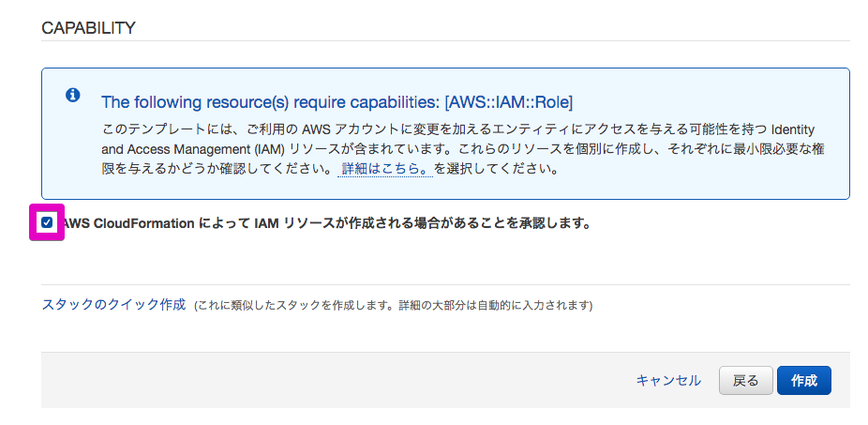
Task: Open the 詳細はこちら link
Action: (x=384, y=170)
